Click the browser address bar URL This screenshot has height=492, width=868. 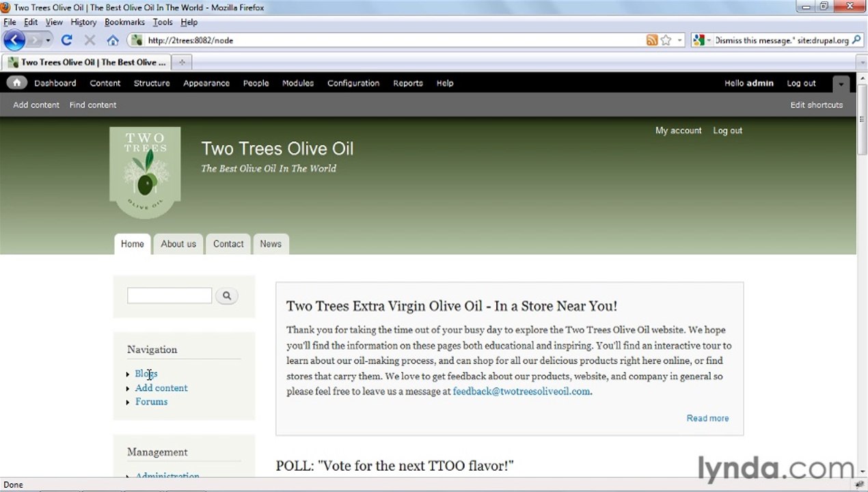pyautogui.click(x=191, y=40)
